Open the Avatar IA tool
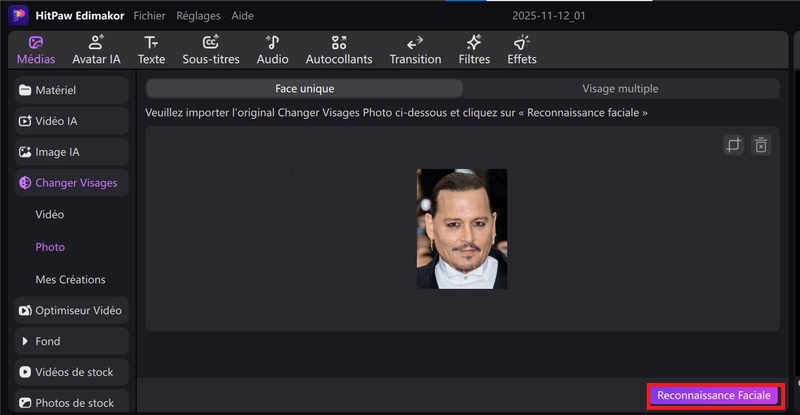The height and width of the screenshot is (415, 800). (96, 50)
